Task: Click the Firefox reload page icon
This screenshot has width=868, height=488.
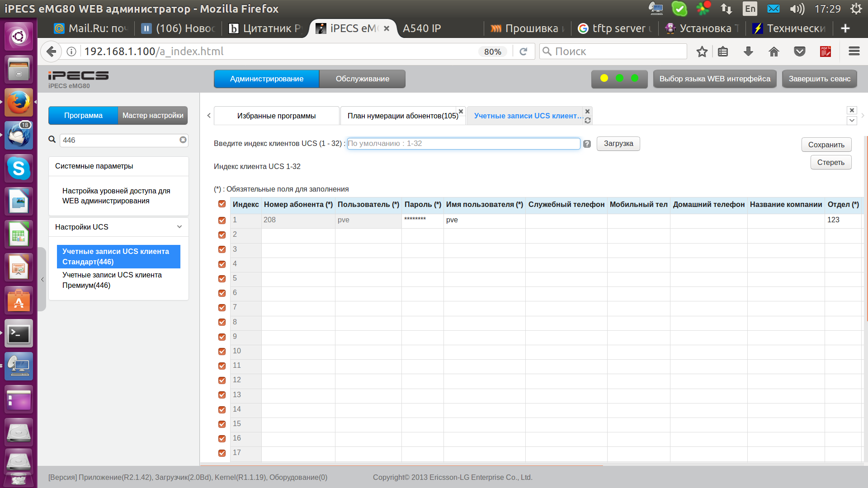Action: tap(524, 52)
